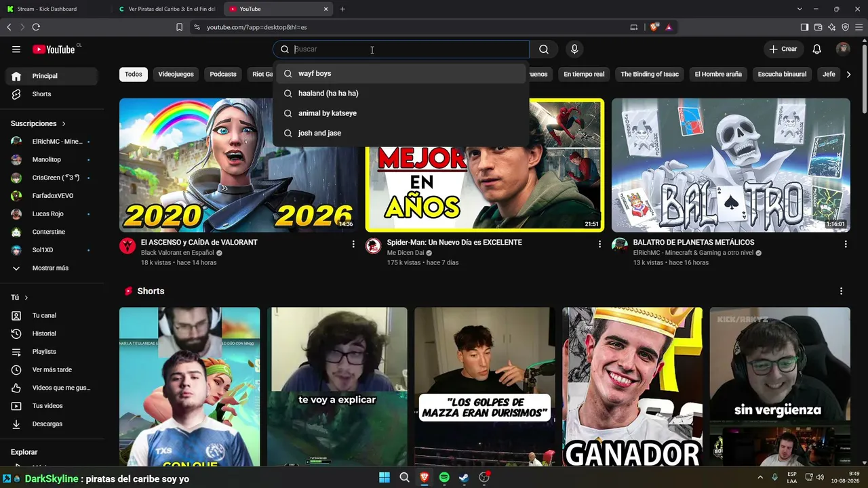This screenshot has width=868, height=488.
Task: Expand the Tú section chevron
Action: 26,298
